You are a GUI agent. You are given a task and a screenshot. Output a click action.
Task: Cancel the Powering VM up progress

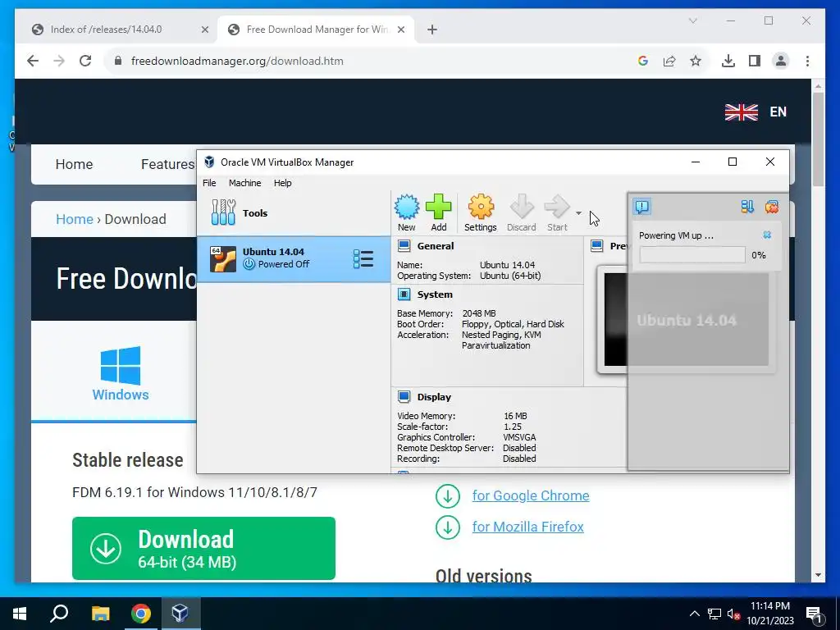point(767,235)
